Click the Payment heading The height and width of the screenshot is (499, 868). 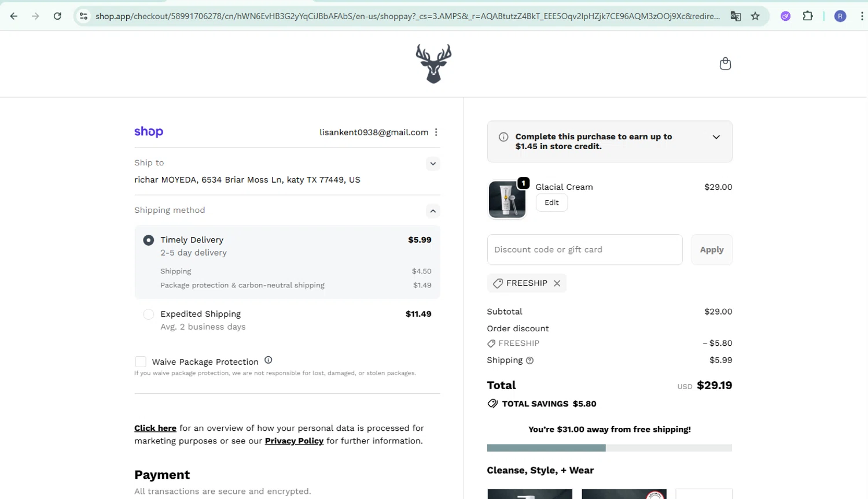pos(162,475)
